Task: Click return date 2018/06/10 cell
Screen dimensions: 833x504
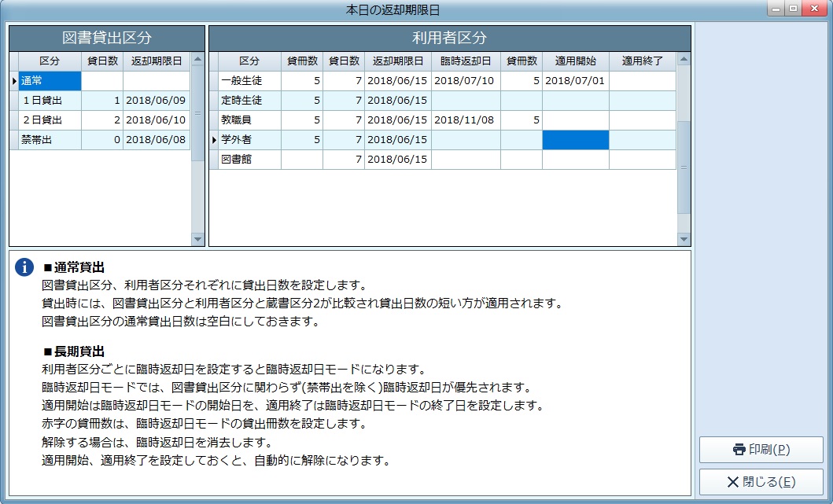Action: click(157, 120)
